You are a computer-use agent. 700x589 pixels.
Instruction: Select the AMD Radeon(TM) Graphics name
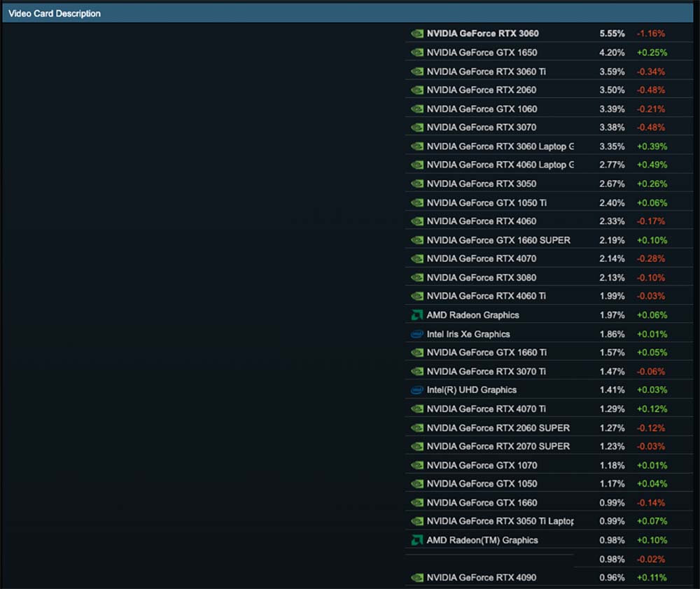tap(482, 541)
